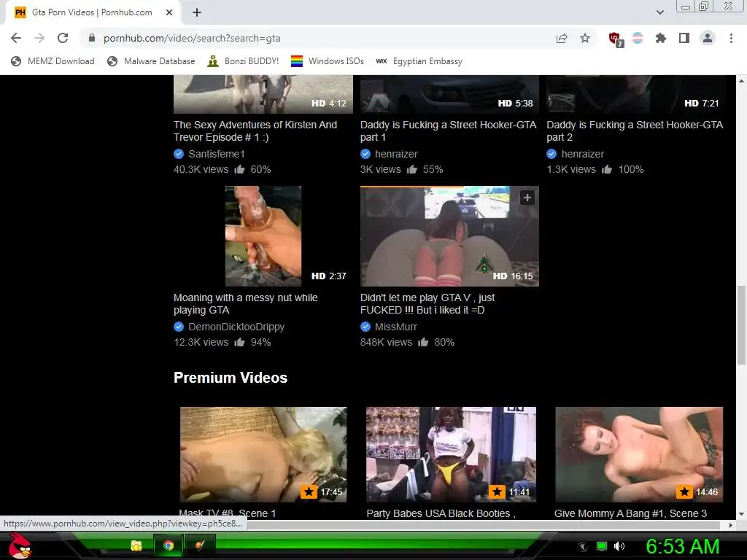This screenshot has height=560, width=747.
Task: Open the video thumbnail with duration 5:38
Action: click(449, 94)
